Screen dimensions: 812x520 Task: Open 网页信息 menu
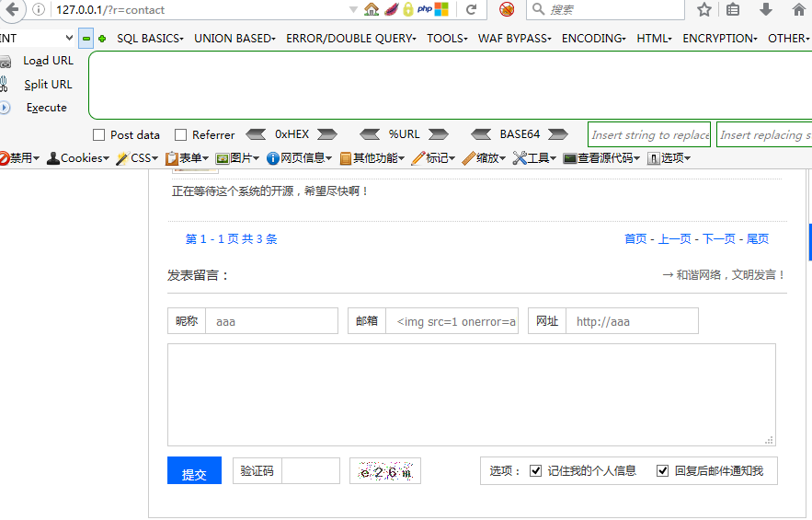(299, 158)
